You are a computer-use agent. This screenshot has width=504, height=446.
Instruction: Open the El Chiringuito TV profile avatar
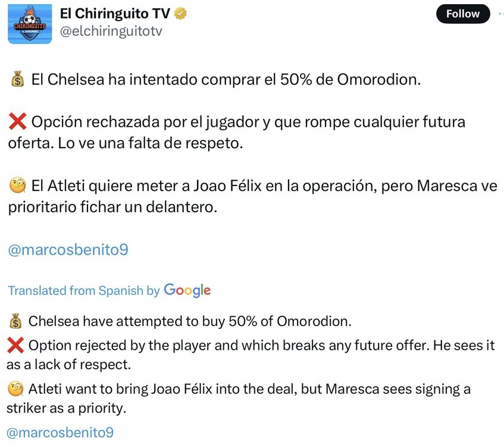30,24
